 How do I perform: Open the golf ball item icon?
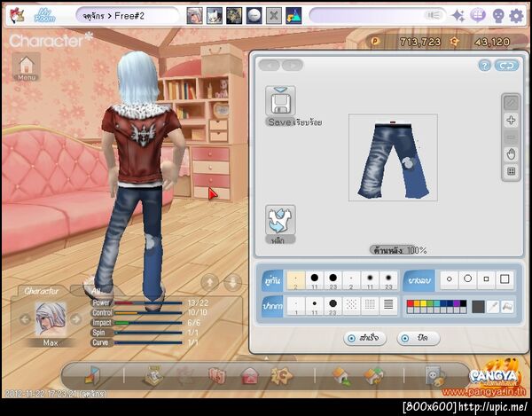pyautogui.click(x=254, y=16)
